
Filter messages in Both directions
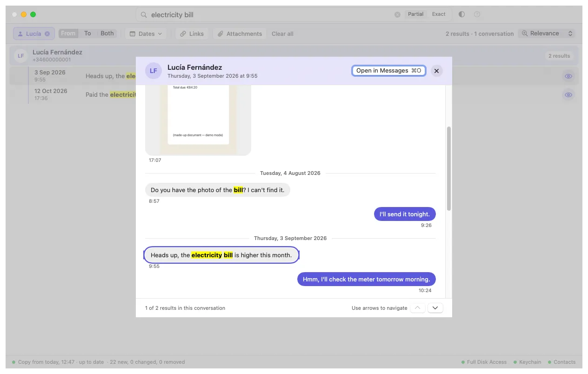coord(107,33)
